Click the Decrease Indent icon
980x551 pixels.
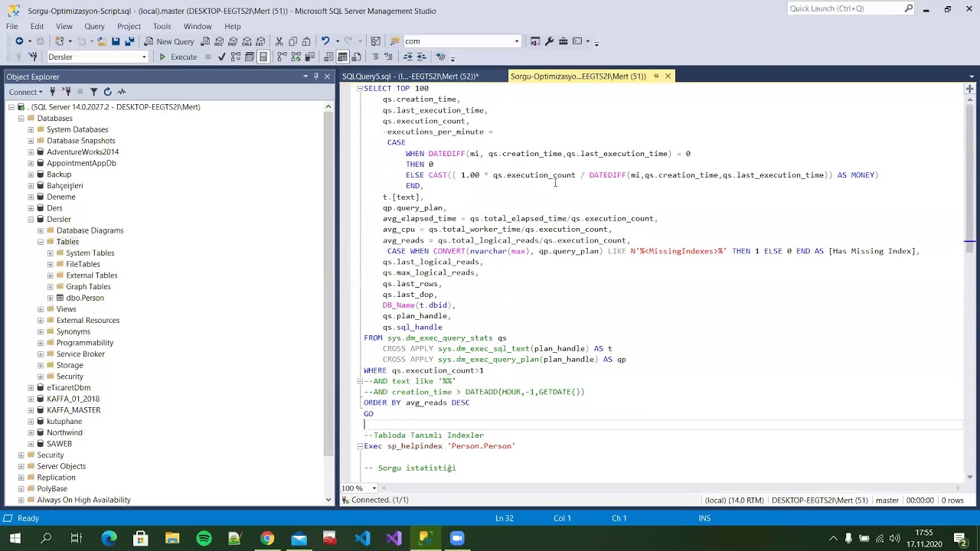tap(408, 57)
